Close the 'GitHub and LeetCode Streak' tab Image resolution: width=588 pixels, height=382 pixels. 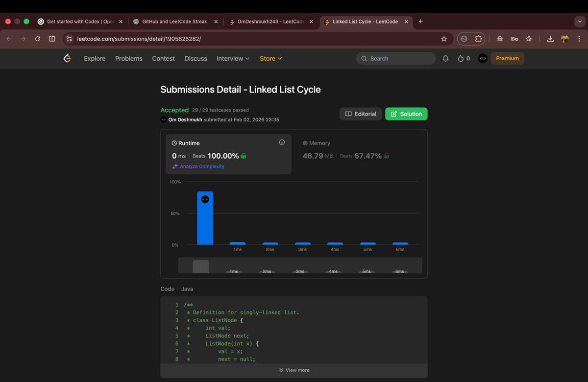[216, 22]
